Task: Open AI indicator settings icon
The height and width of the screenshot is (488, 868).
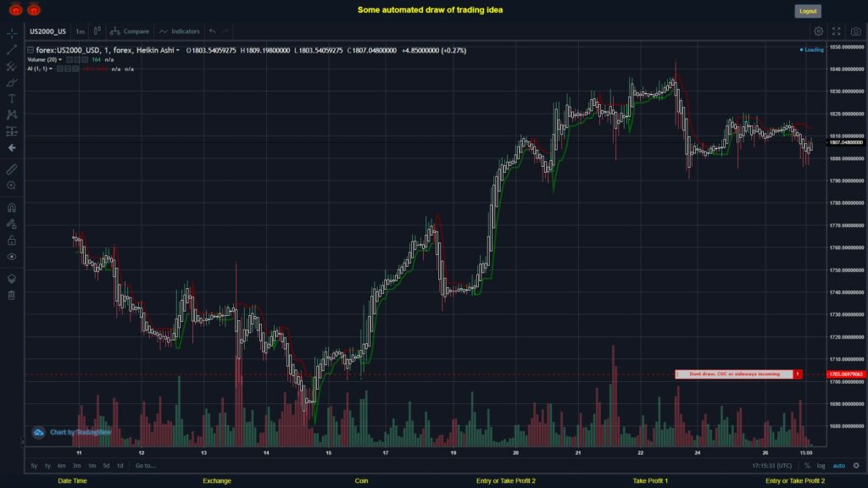Action: pos(68,69)
